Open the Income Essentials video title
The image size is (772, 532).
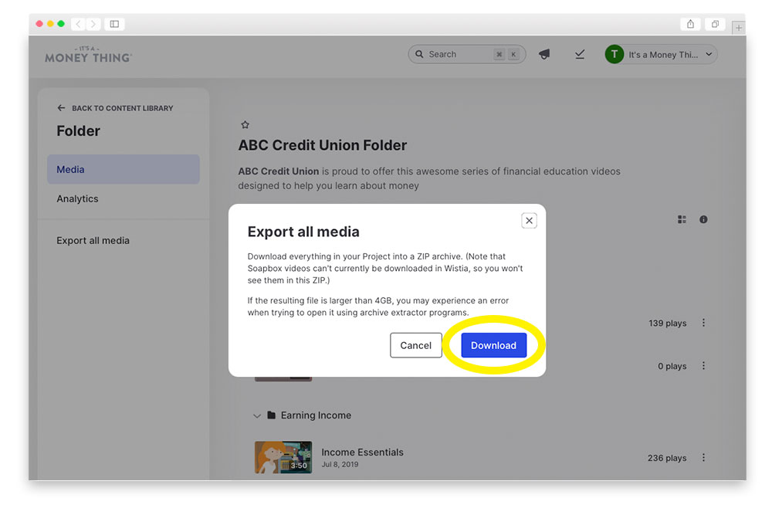(x=362, y=452)
